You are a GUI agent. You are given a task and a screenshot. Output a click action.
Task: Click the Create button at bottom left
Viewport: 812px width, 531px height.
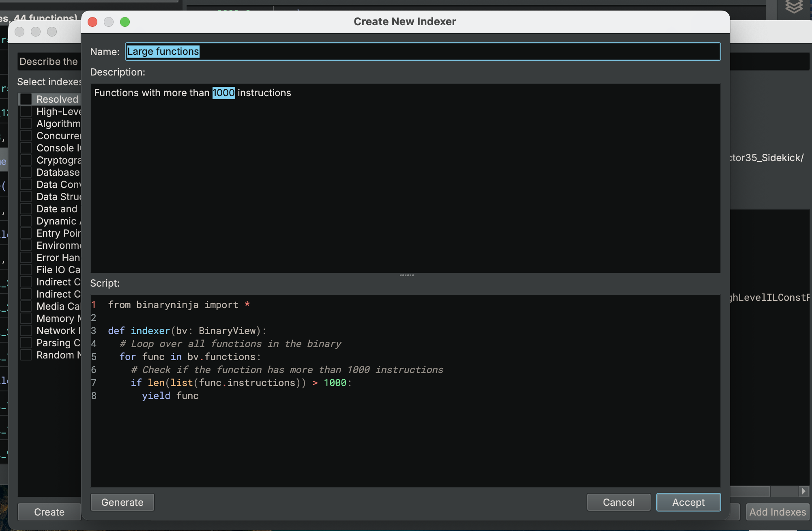[49, 512]
